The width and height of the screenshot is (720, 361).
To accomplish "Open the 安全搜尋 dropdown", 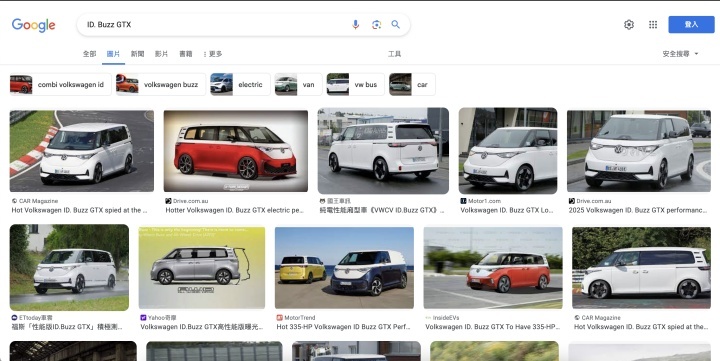I will click(x=680, y=54).
